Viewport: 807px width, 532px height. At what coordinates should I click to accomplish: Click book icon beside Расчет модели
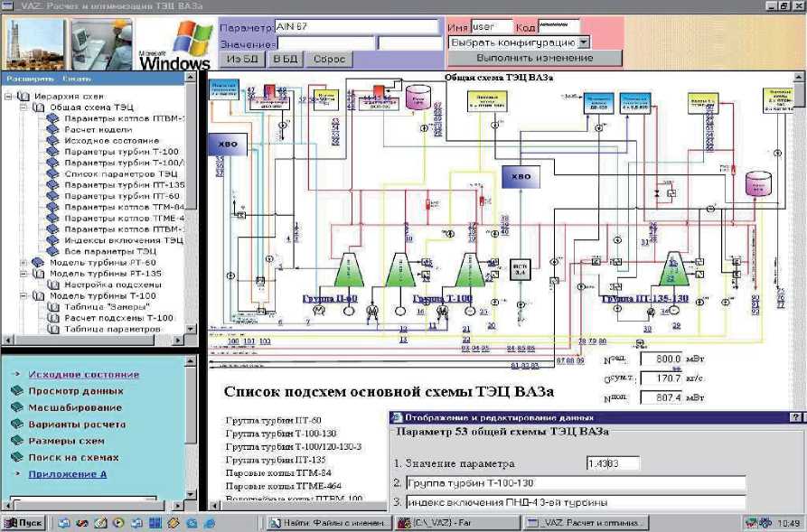(52, 129)
